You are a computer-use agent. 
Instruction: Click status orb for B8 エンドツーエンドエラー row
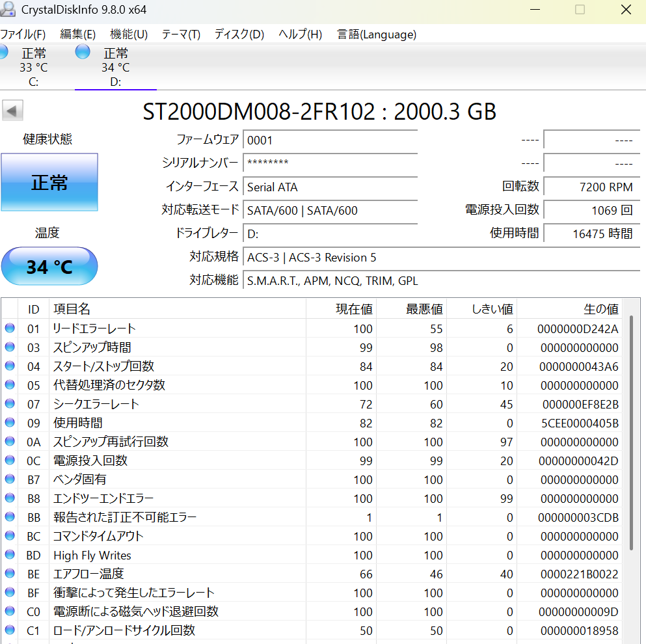(x=10, y=498)
